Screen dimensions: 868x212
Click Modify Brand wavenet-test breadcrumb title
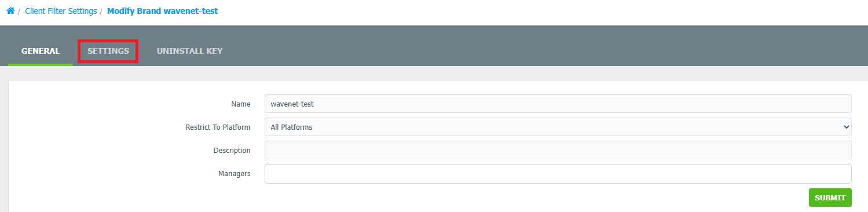pyautogui.click(x=162, y=11)
